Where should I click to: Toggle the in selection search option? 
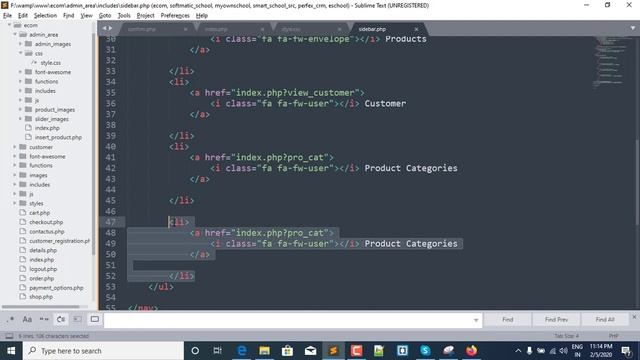click(x=78, y=319)
